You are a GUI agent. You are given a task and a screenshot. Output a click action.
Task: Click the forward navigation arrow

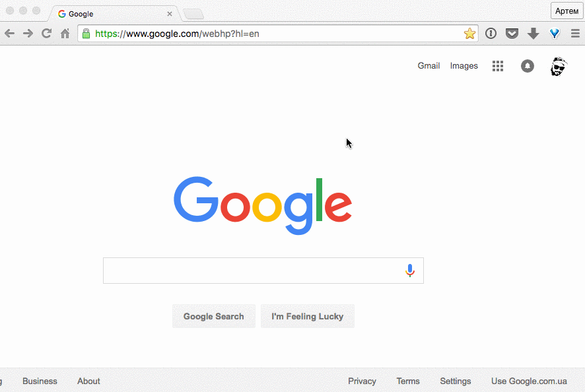coord(28,34)
